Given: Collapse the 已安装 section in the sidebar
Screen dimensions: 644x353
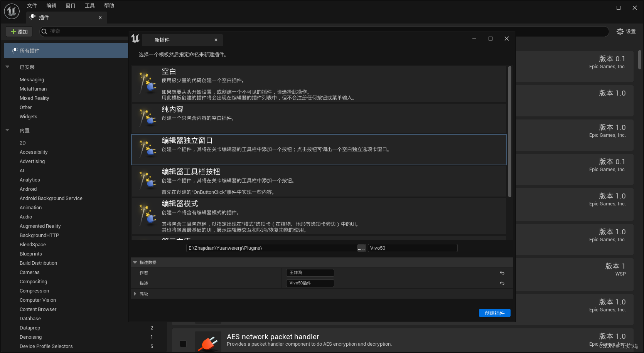Looking at the screenshot, I should click(x=7, y=67).
